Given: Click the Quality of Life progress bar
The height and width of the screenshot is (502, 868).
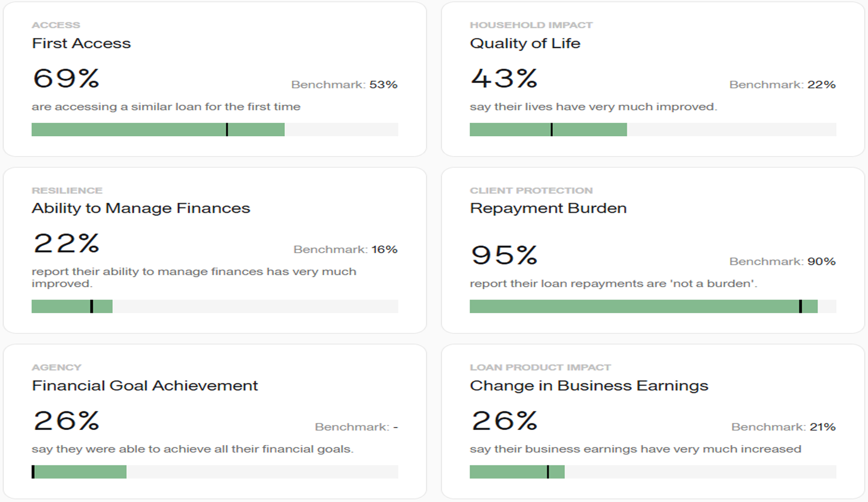Looking at the screenshot, I should [653, 130].
